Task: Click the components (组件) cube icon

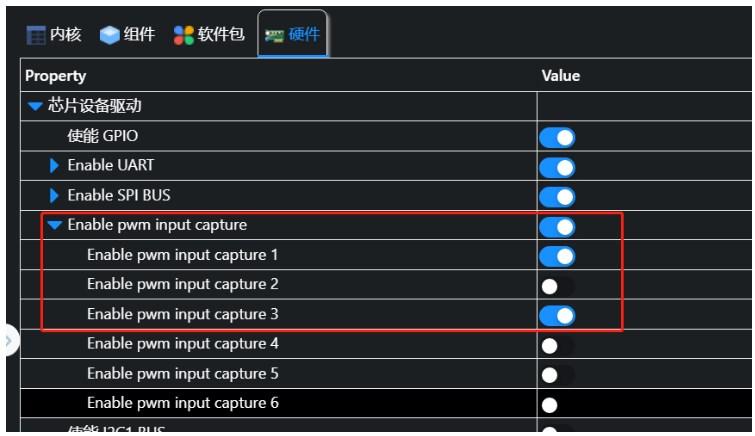Action: click(109, 33)
